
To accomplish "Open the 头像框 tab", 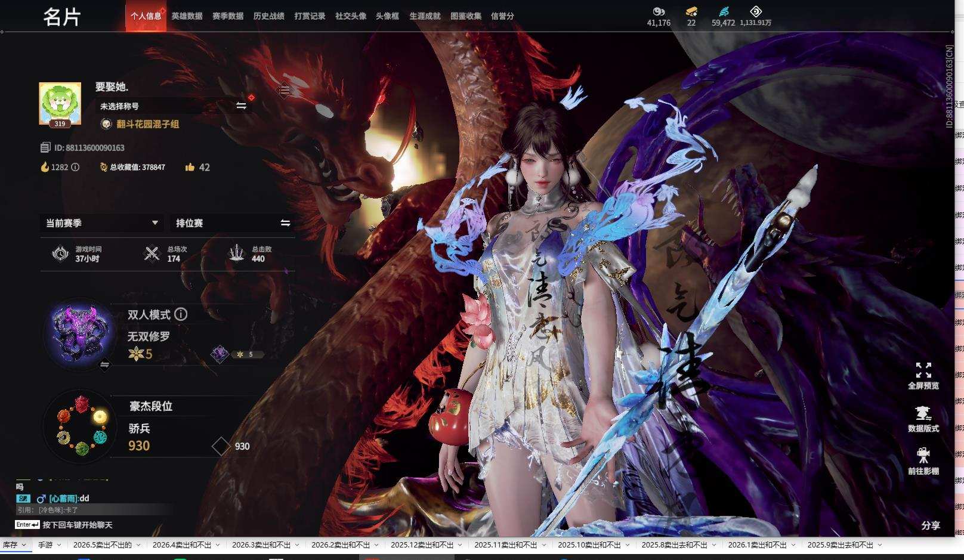I will (387, 16).
